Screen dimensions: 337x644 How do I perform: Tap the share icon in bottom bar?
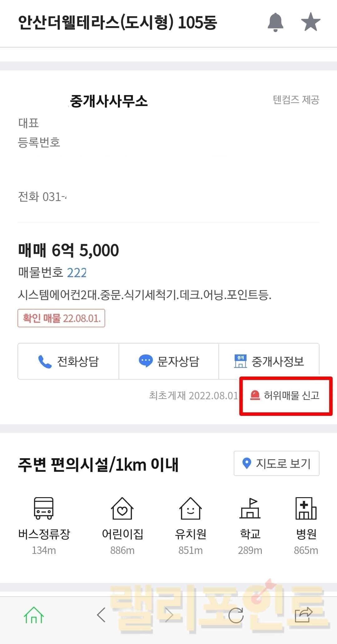pos(304,615)
